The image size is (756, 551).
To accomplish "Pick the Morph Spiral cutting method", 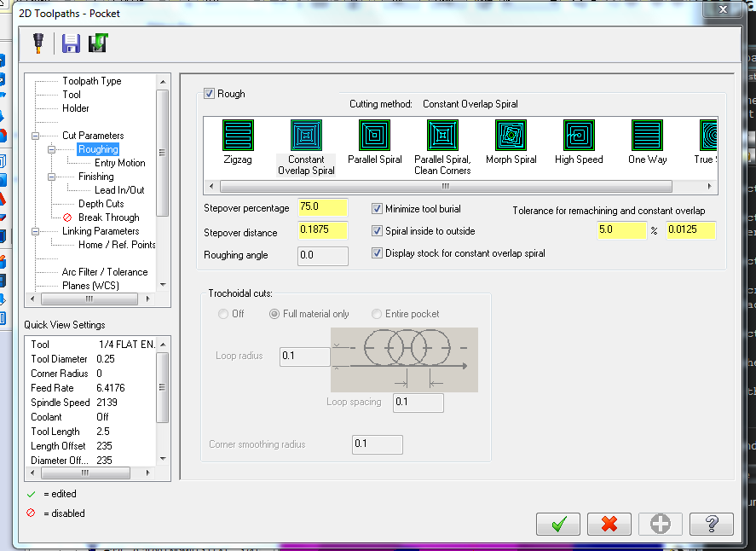I will 511,136.
